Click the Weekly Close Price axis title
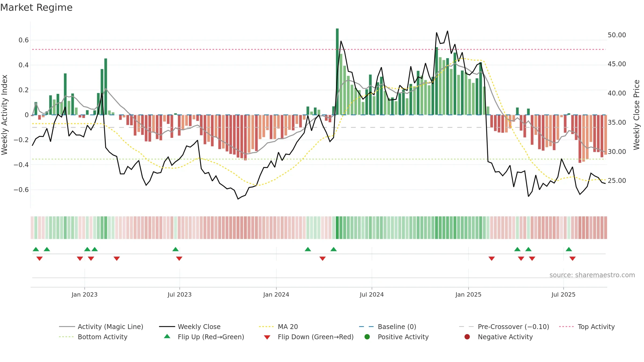The width and height of the screenshot is (644, 362). 636,115
